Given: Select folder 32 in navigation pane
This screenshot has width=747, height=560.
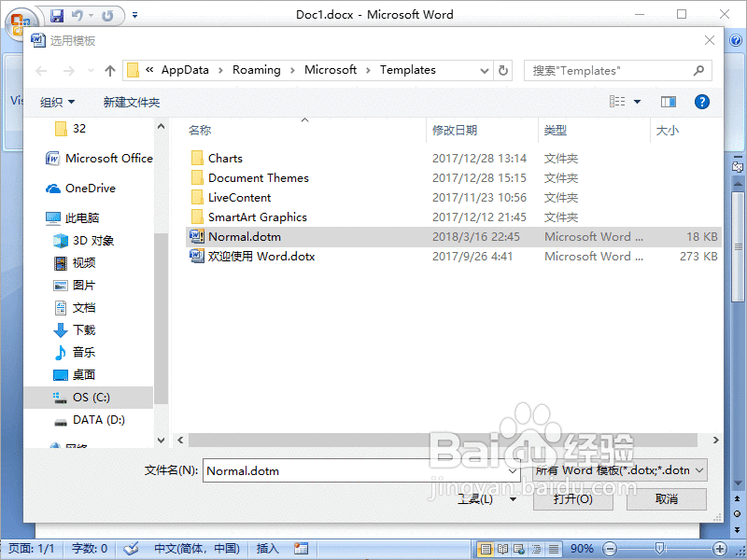Looking at the screenshot, I should pyautogui.click(x=70, y=129).
